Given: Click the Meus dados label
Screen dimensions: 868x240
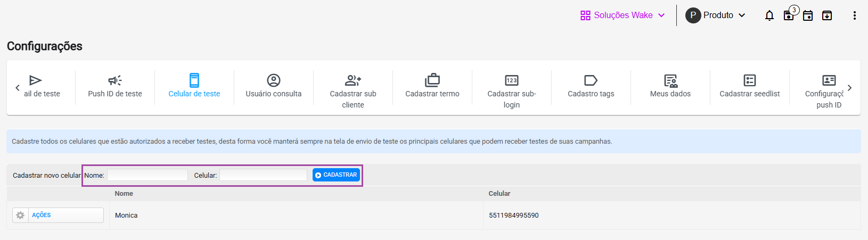Looking at the screenshot, I should coord(670,94).
